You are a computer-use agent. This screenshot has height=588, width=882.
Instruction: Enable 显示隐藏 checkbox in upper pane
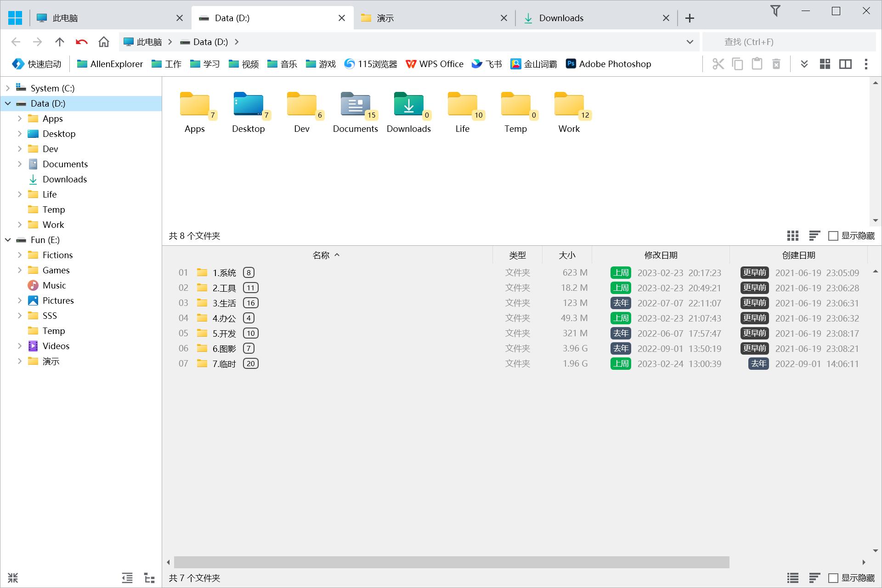point(833,236)
